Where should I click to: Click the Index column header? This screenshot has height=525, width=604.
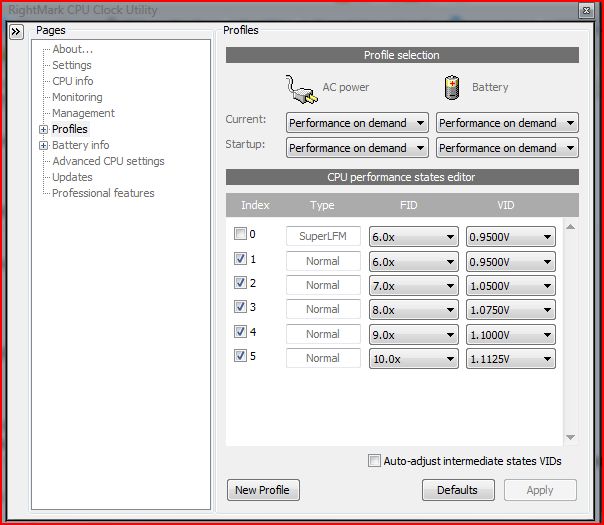click(255, 205)
